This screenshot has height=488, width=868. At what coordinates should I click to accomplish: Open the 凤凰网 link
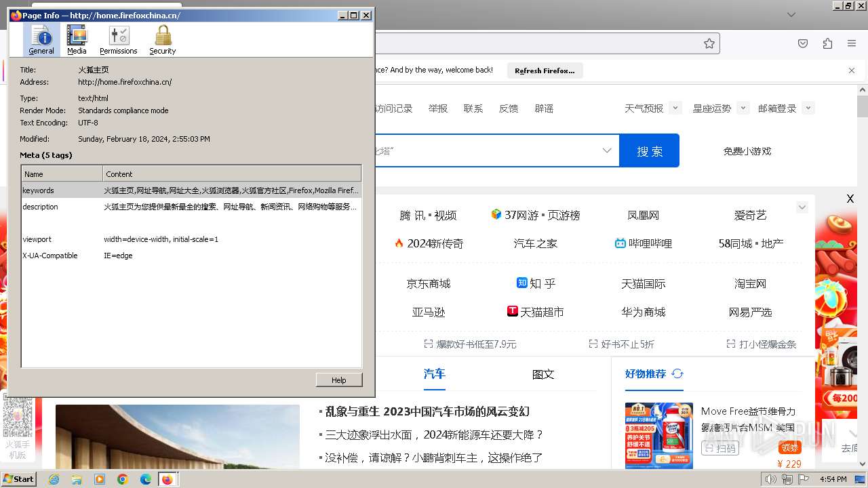click(x=644, y=215)
